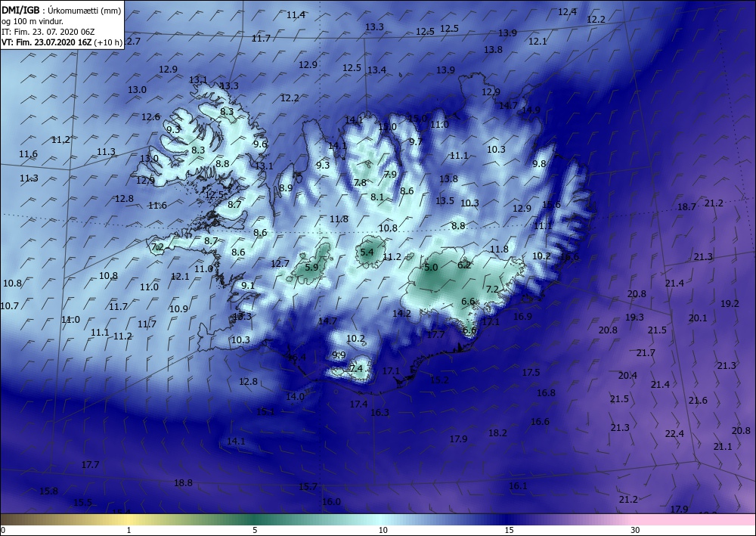Click the 15.7 value near the bottom edge
The image size is (756, 536).
pos(308,486)
